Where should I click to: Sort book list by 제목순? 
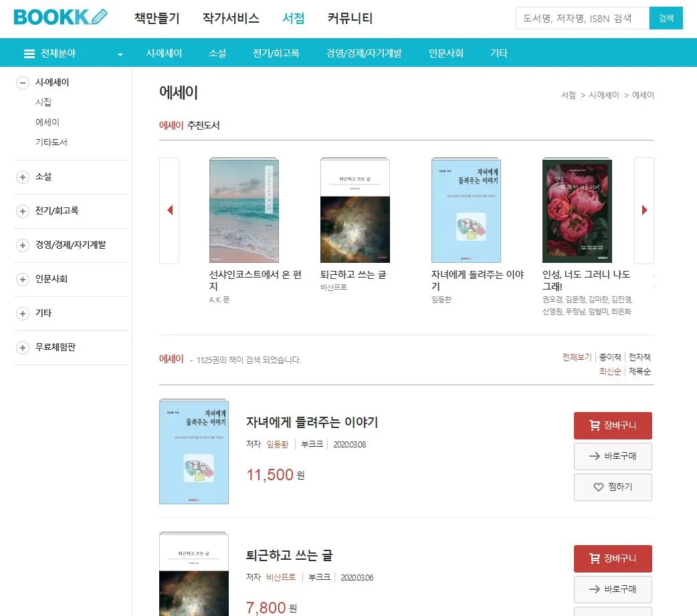click(x=639, y=371)
